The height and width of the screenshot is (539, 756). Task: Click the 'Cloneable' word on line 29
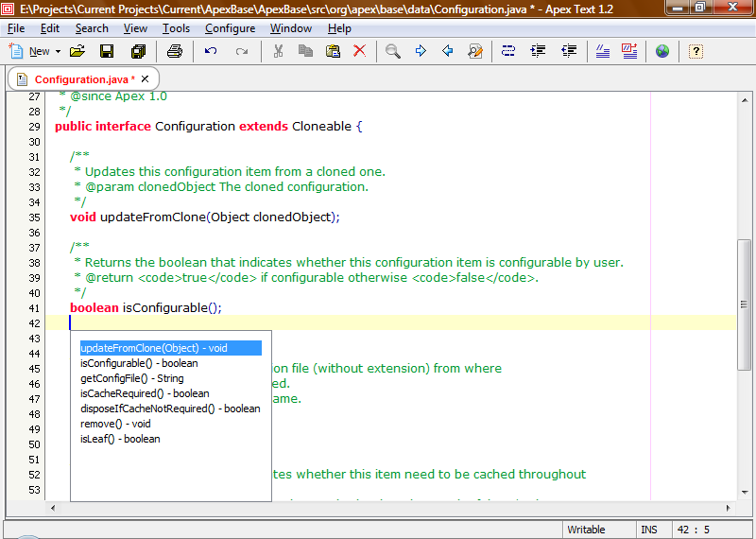click(321, 127)
